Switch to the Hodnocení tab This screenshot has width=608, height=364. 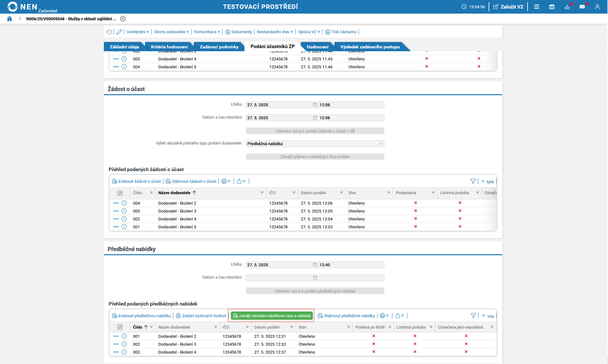[317, 47]
